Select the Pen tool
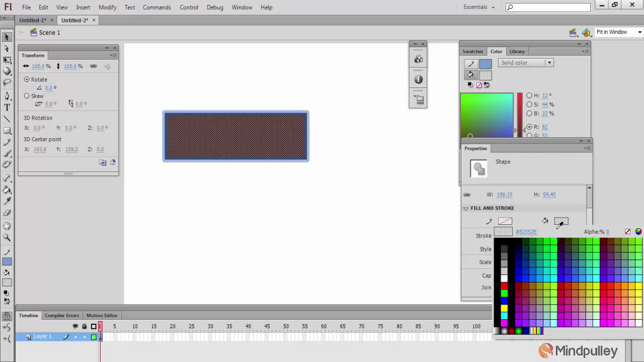This screenshot has width=644, height=362. click(7, 96)
